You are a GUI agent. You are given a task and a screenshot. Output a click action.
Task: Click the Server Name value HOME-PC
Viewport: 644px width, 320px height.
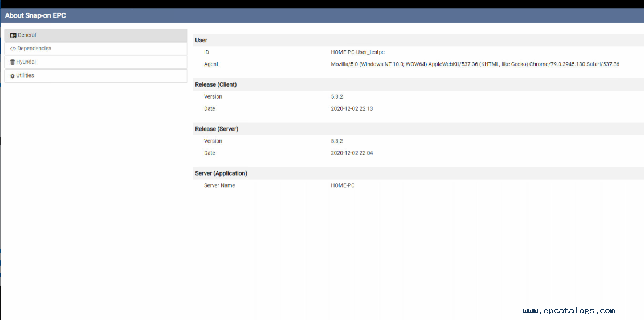(343, 185)
